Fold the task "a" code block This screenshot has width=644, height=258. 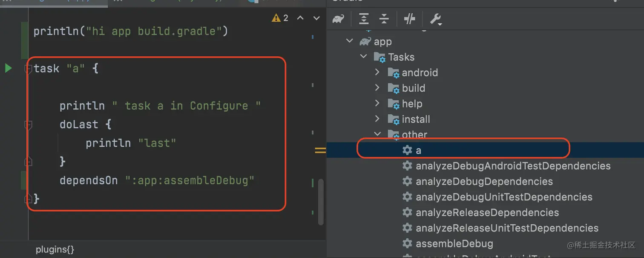(28, 68)
